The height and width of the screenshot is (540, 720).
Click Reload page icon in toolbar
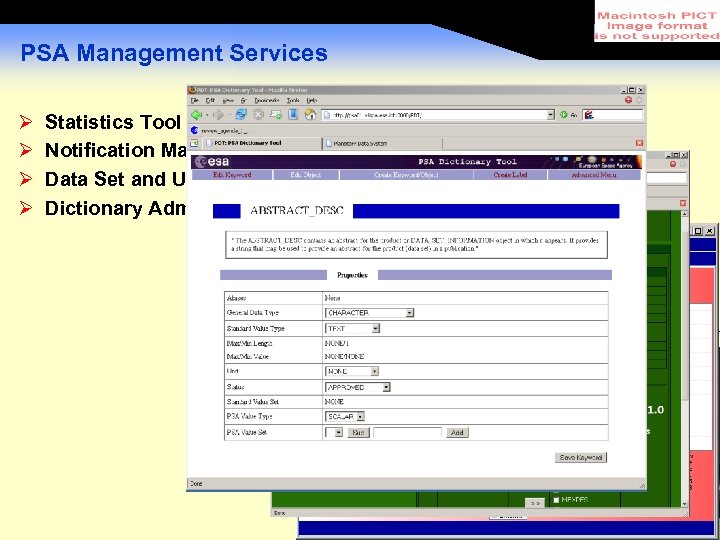click(x=241, y=115)
